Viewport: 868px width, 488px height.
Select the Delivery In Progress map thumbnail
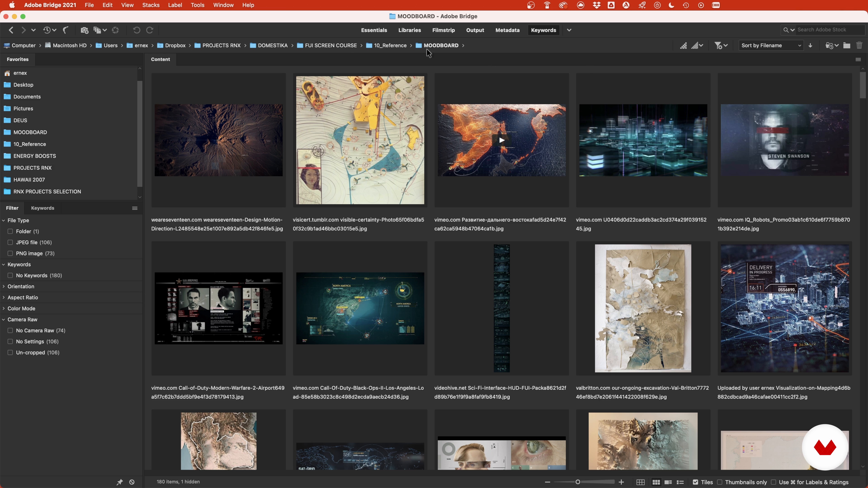click(x=785, y=308)
